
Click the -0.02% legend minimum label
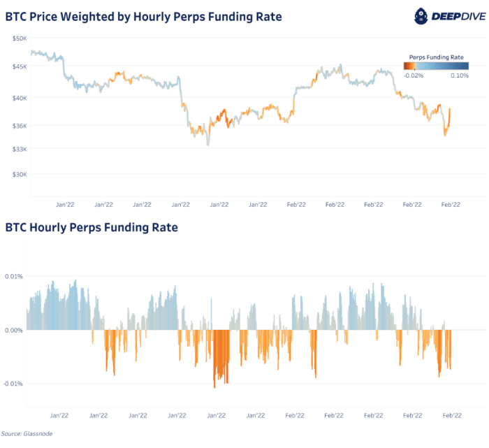point(414,75)
